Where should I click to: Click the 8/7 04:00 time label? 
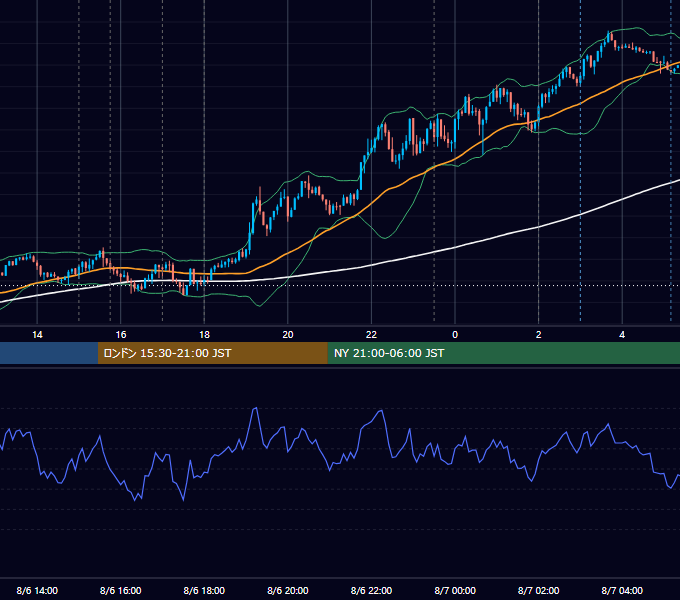pyautogui.click(x=622, y=590)
